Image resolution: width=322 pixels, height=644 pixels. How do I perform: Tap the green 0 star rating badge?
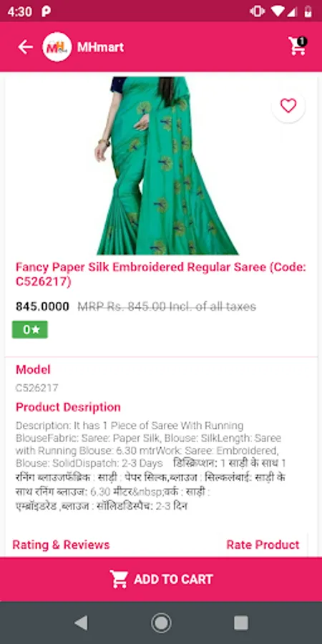[30, 329]
